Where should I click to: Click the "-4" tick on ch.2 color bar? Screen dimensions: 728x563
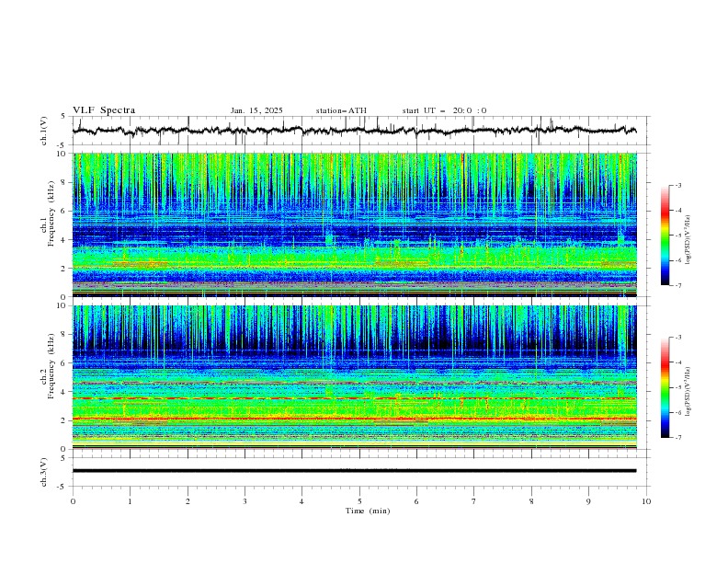click(678, 362)
